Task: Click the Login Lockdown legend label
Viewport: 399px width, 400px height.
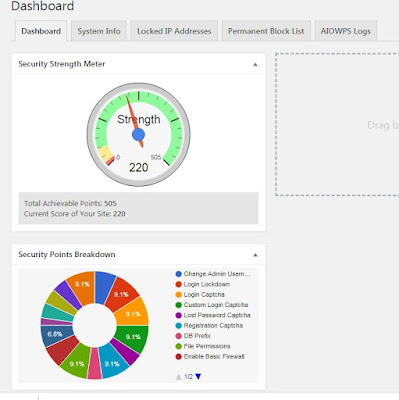Action: pyautogui.click(x=207, y=284)
